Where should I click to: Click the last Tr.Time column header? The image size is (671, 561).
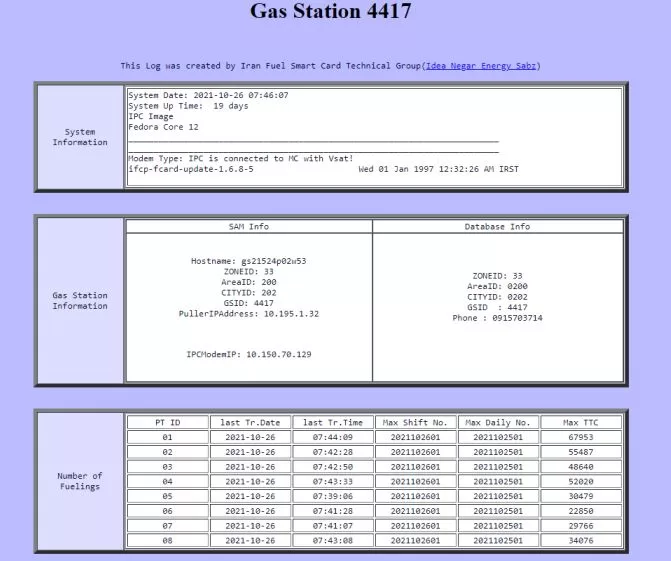click(x=331, y=422)
